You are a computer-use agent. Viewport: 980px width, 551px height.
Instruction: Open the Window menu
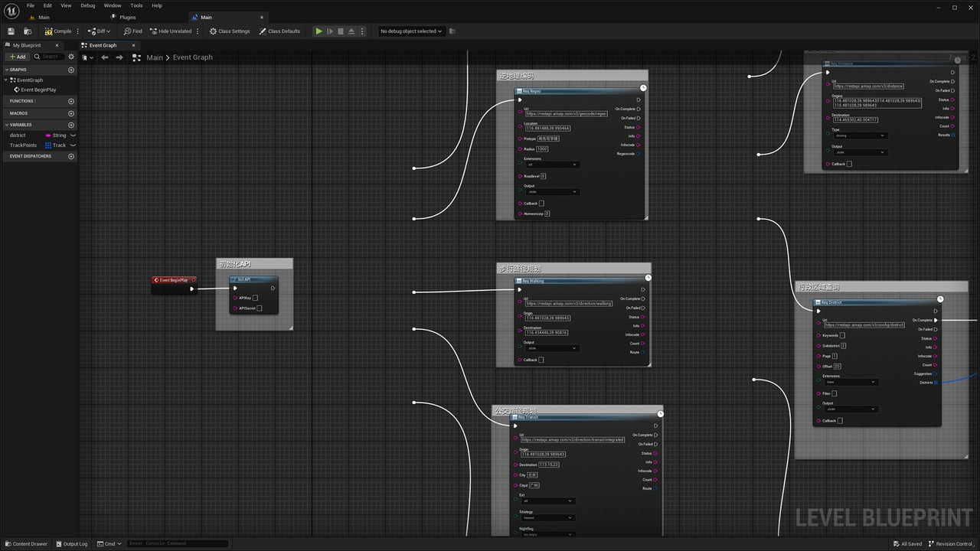pos(113,5)
